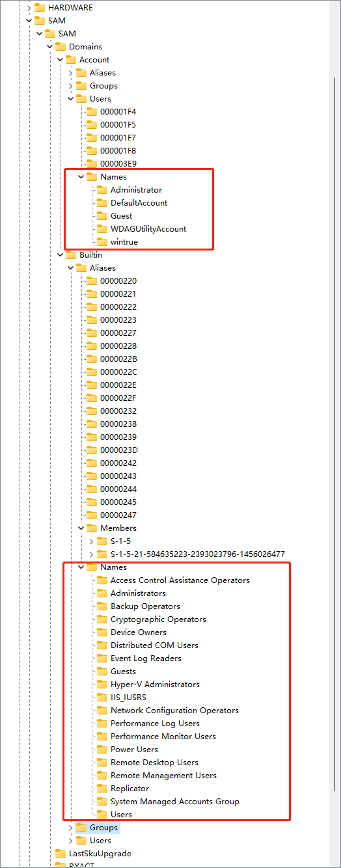
Task: Select the 00000223 key
Action: point(118,320)
